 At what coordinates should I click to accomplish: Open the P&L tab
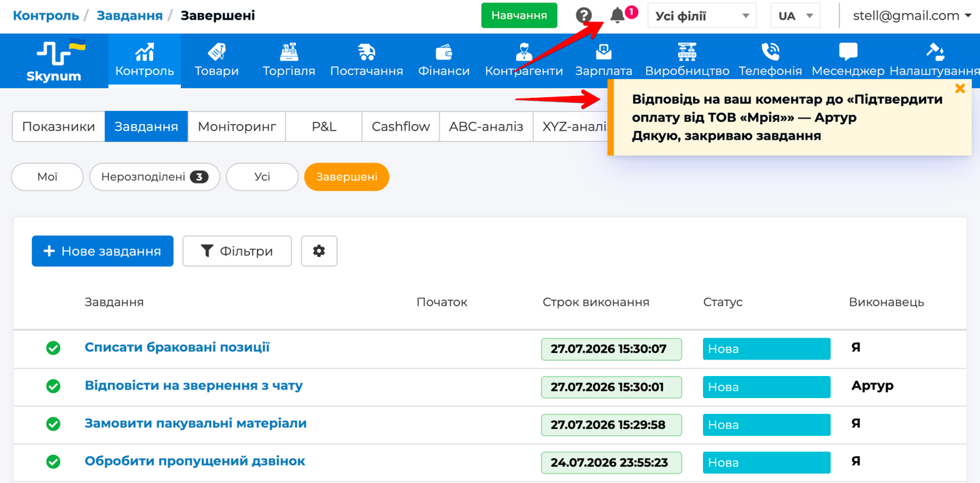pyautogui.click(x=324, y=127)
